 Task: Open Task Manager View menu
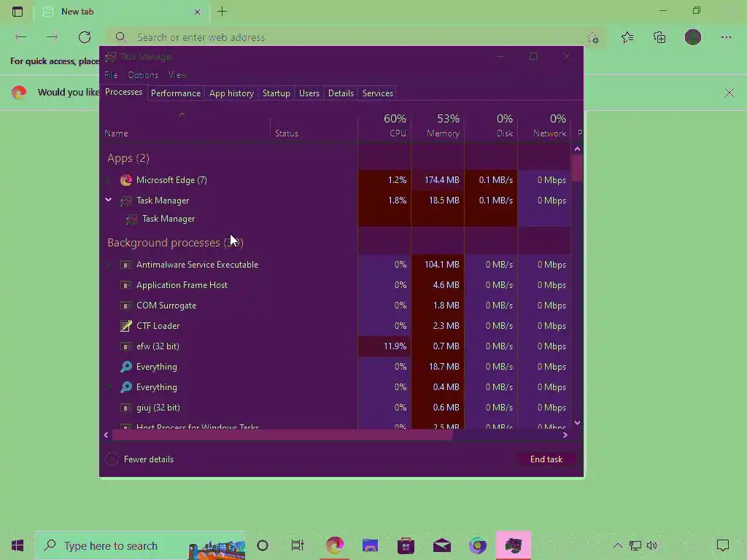pos(178,75)
